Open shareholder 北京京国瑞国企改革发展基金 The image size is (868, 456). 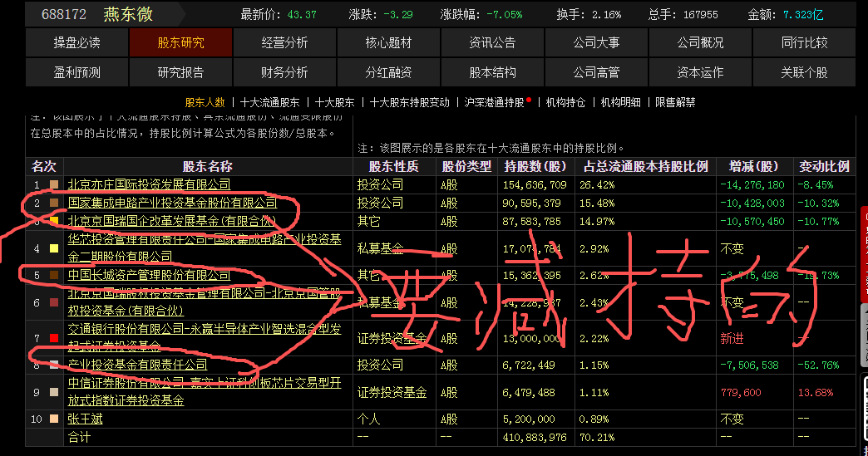(x=171, y=221)
